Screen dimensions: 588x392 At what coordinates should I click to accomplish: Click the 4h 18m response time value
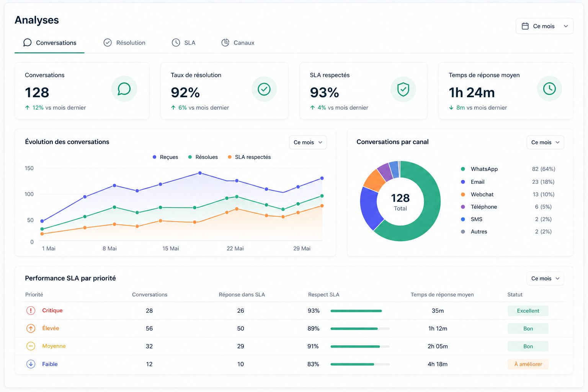438,364
